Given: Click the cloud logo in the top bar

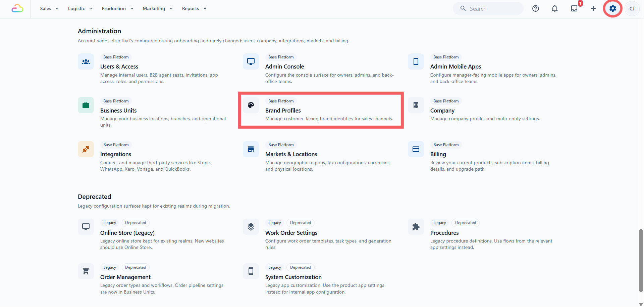Looking at the screenshot, I should pos(17,8).
